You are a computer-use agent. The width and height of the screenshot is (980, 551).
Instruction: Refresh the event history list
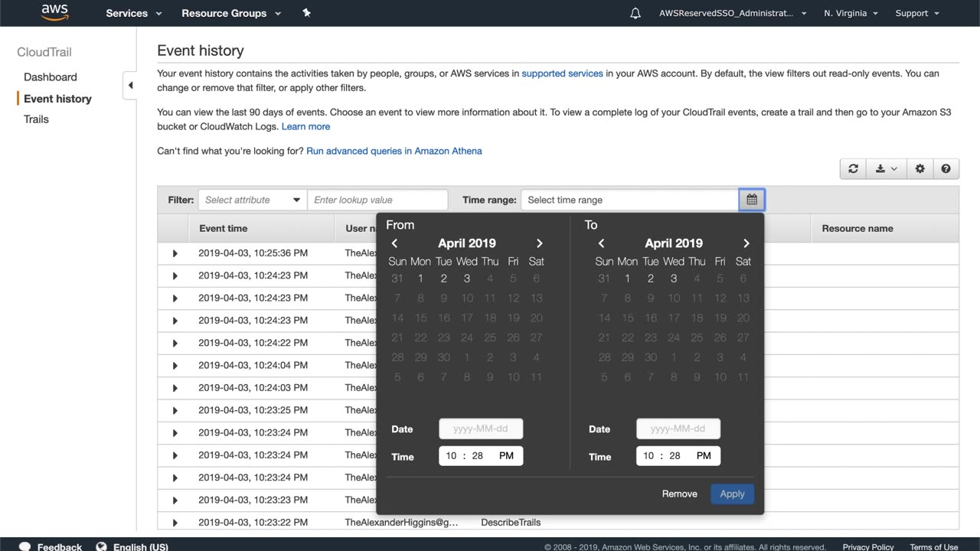pyautogui.click(x=853, y=169)
